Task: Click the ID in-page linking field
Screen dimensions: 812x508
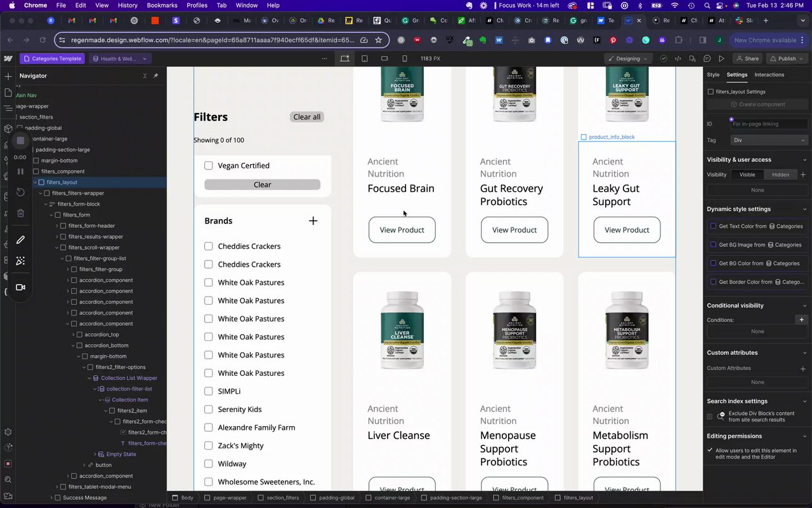Action: point(769,124)
